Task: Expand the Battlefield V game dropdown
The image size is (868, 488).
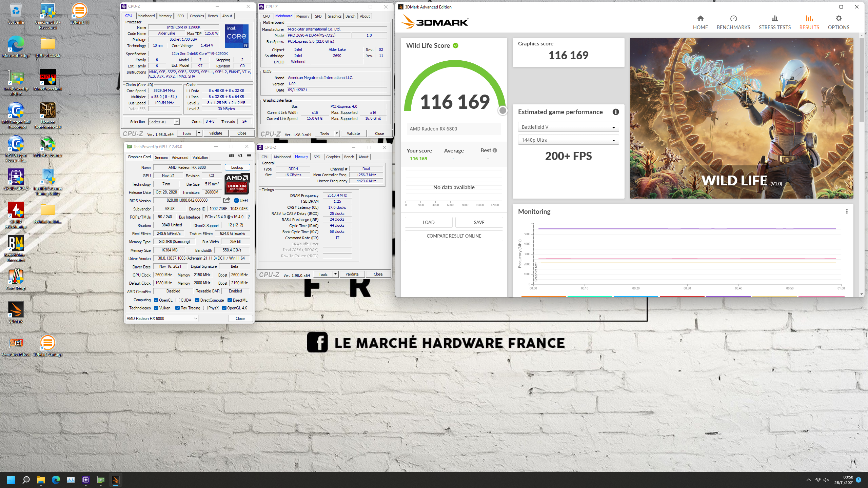Action: (568, 127)
